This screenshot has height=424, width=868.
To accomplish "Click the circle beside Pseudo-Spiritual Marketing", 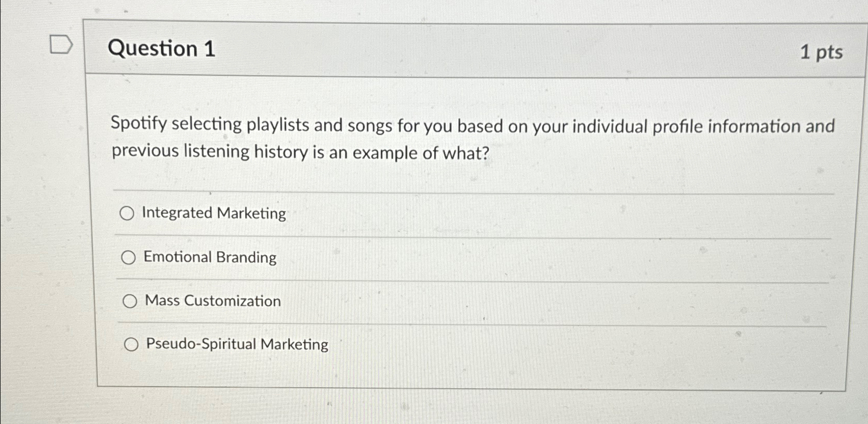I will point(131,344).
